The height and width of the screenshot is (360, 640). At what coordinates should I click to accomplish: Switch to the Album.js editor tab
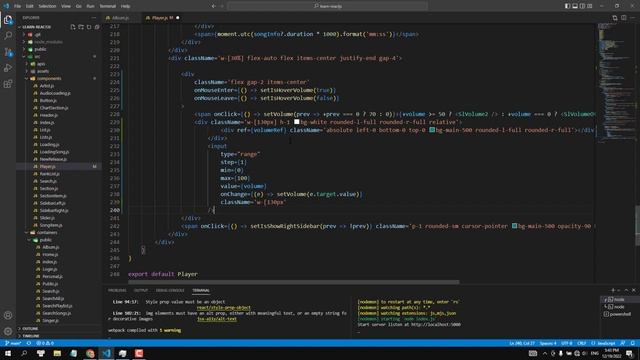point(121,18)
